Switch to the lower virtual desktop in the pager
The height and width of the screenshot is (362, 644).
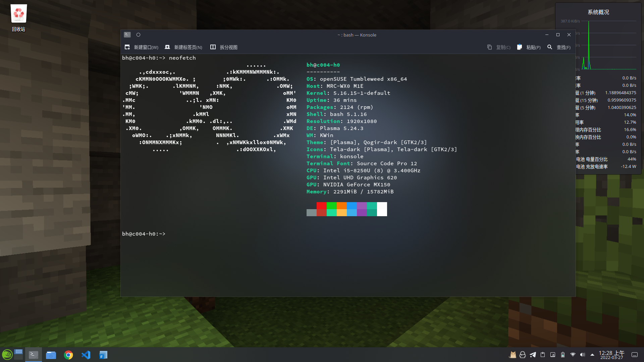(x=18, y=358)
